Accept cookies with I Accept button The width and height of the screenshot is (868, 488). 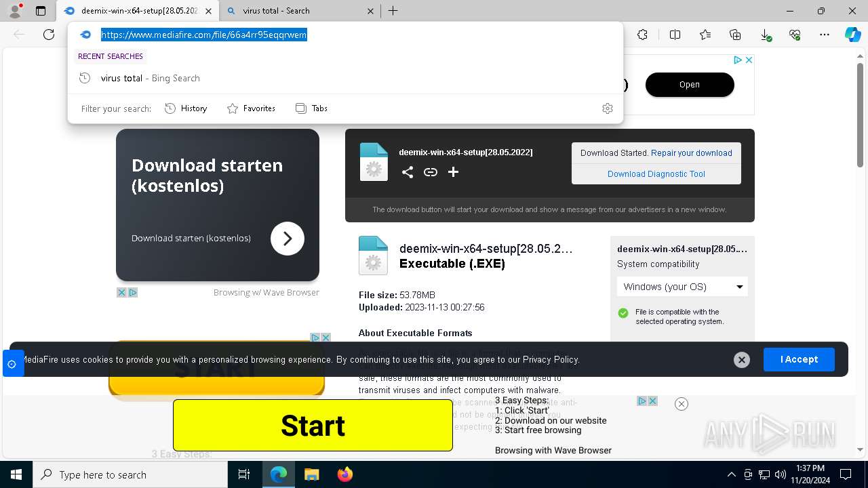(x=799, y=359)
